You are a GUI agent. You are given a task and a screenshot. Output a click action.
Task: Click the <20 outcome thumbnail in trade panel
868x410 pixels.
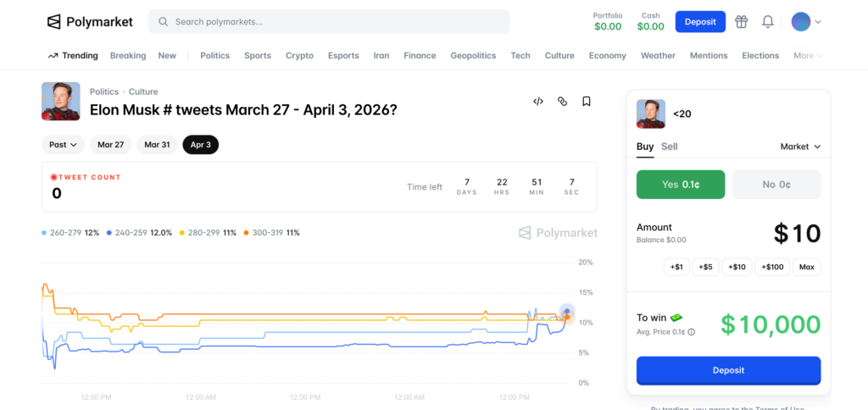(651, 114)
